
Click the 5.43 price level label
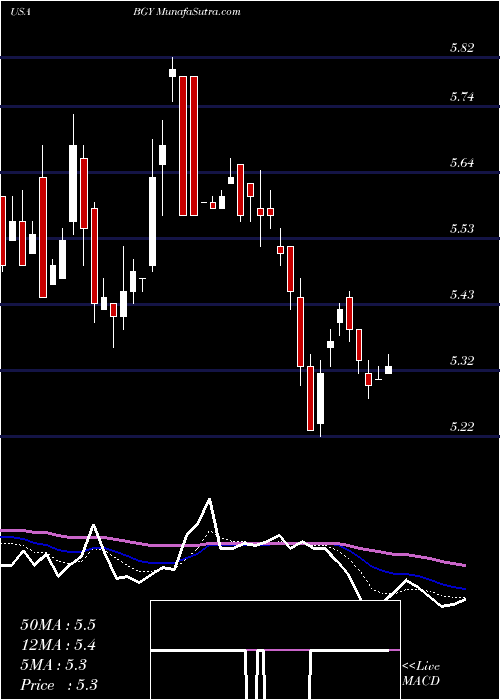tap(462, 295)
